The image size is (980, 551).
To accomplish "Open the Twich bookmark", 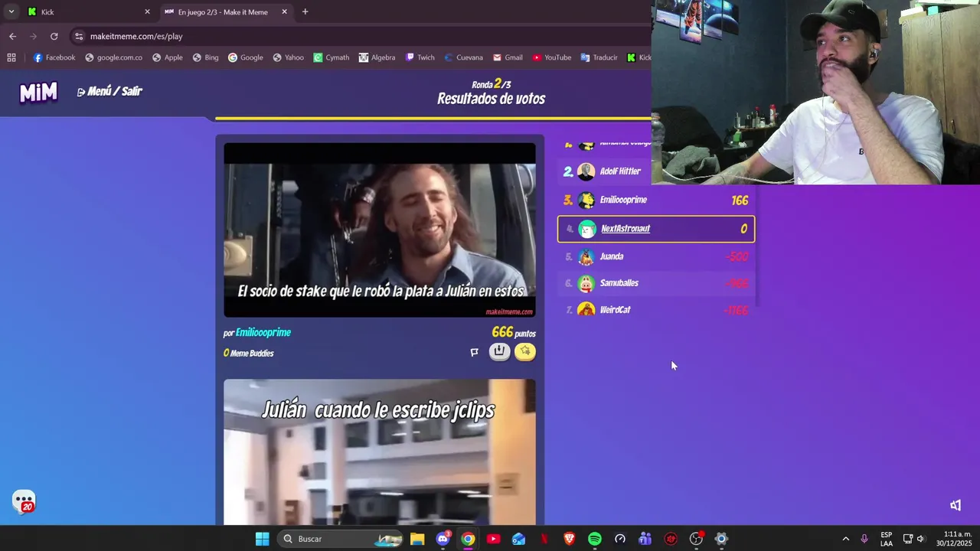I will coord(420,57).
